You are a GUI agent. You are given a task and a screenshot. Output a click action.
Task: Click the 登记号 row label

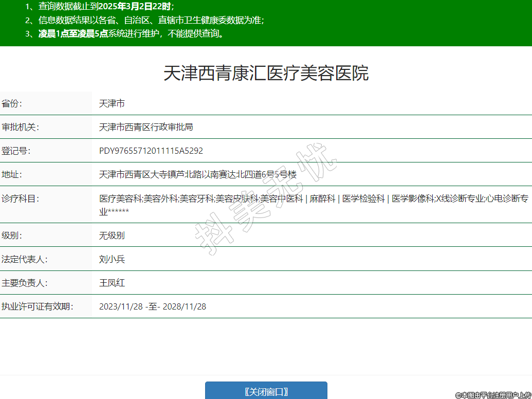(x=16, y=151)
